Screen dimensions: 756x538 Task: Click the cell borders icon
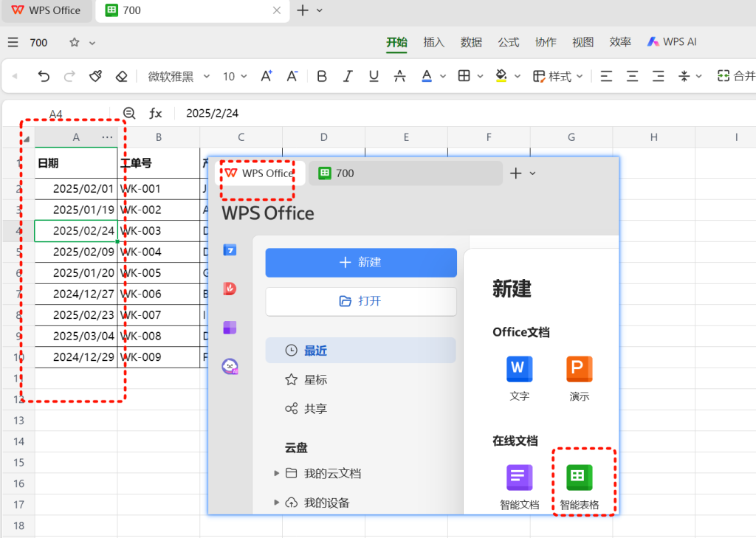(464, 76)
